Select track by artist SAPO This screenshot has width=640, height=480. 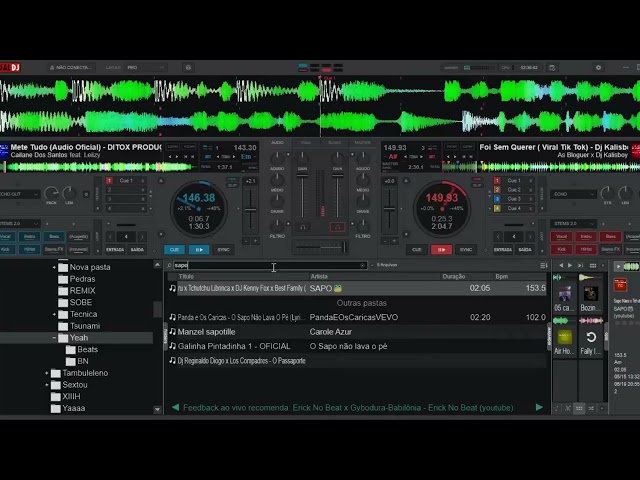tap(357, 288)
